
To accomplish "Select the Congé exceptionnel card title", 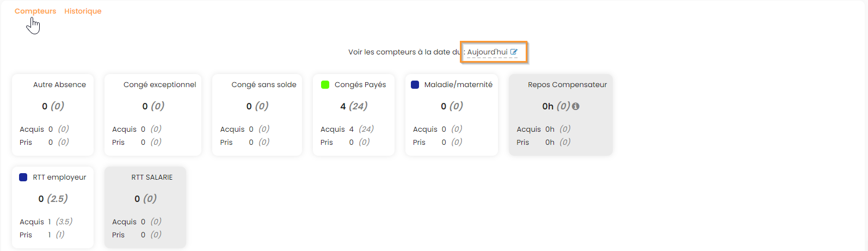I will tap(159, 84).
